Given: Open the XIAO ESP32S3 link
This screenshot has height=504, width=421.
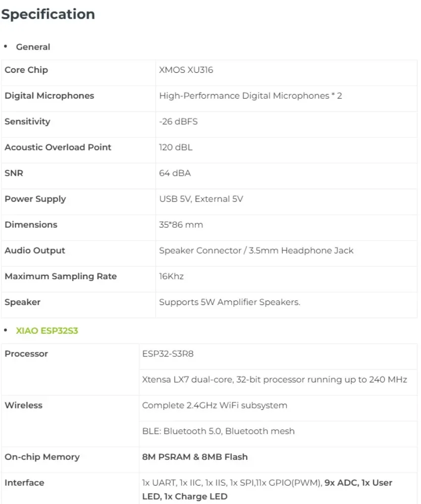Looking at the screenshot, I should coord(47,331).
